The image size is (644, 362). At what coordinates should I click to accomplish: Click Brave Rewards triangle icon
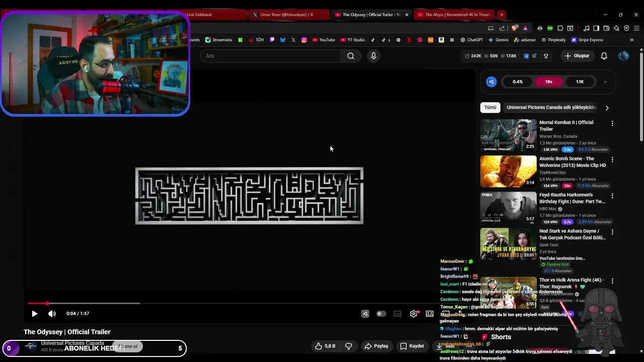click(525, 28)
